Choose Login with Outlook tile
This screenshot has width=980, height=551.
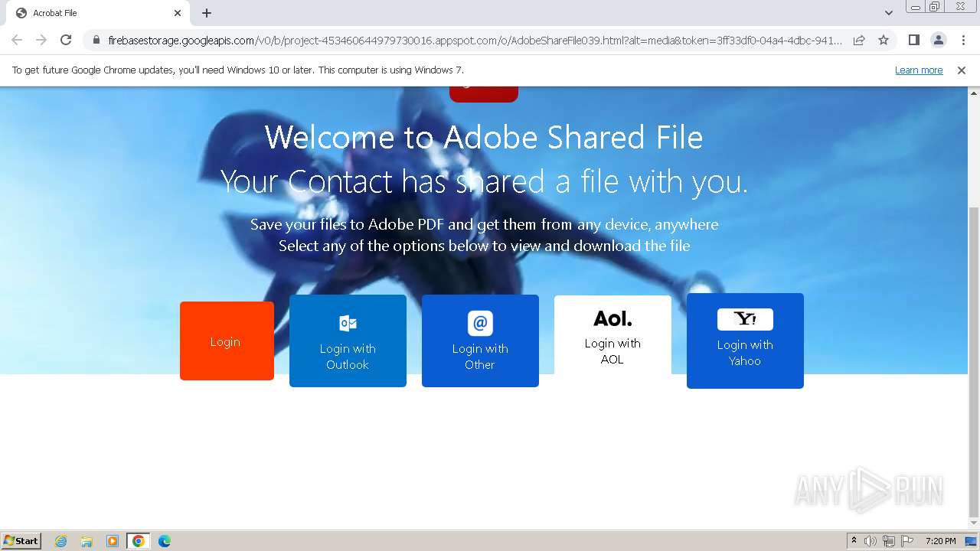(x=348, y=341)
